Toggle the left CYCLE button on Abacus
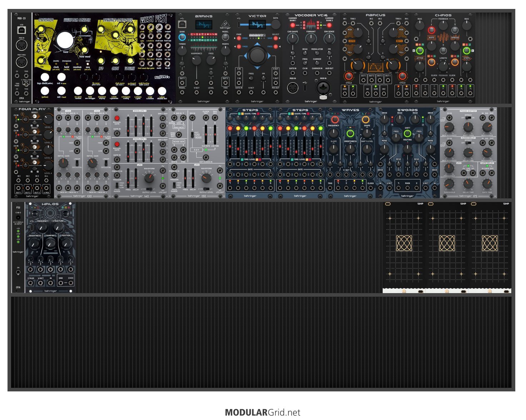526x420 pixels. pos(348,76)
